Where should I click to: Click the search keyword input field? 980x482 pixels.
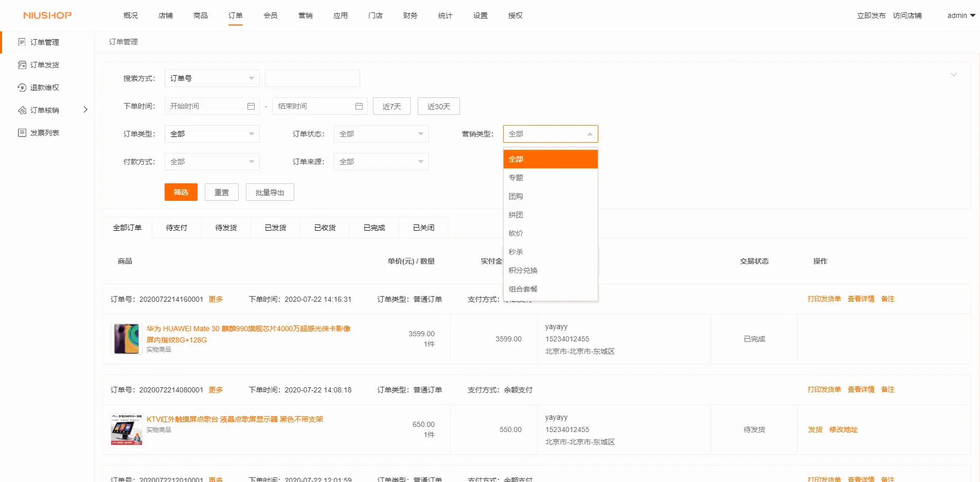(x=312, y=78)
